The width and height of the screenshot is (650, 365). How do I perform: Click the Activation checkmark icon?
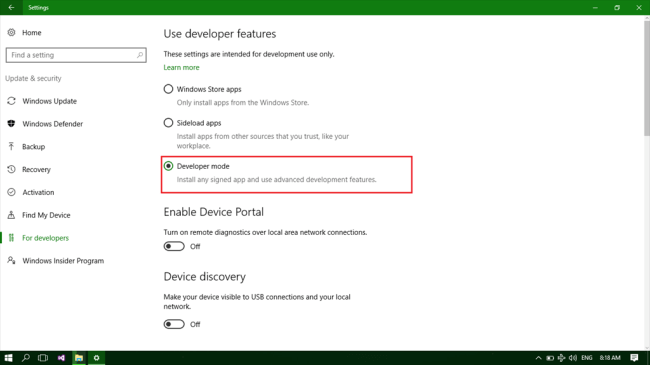click(11, 192)
